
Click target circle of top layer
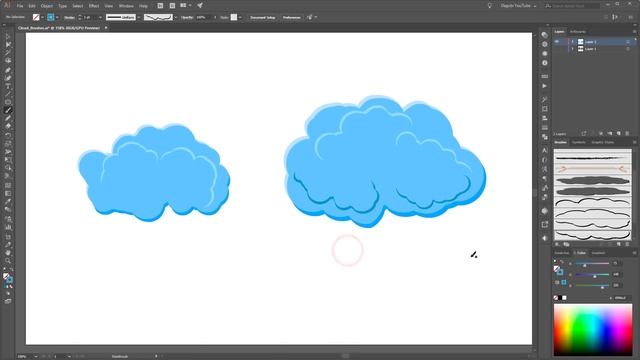(x=628, y=42)
